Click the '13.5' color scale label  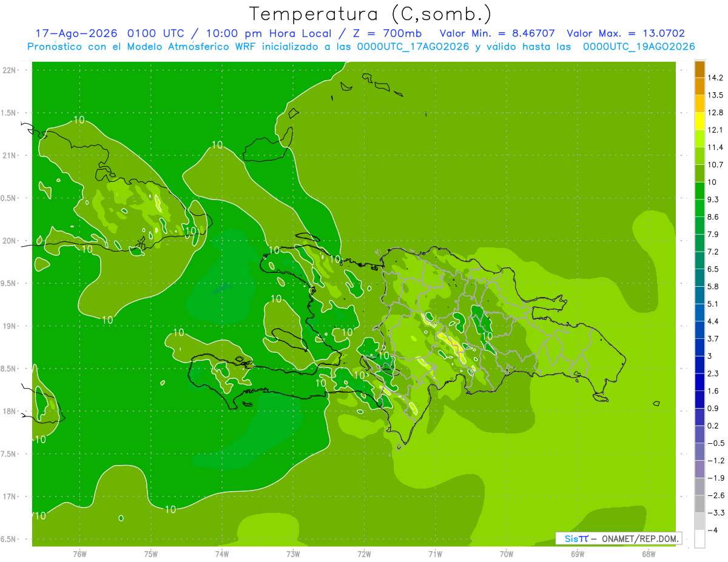coord(715,95)
